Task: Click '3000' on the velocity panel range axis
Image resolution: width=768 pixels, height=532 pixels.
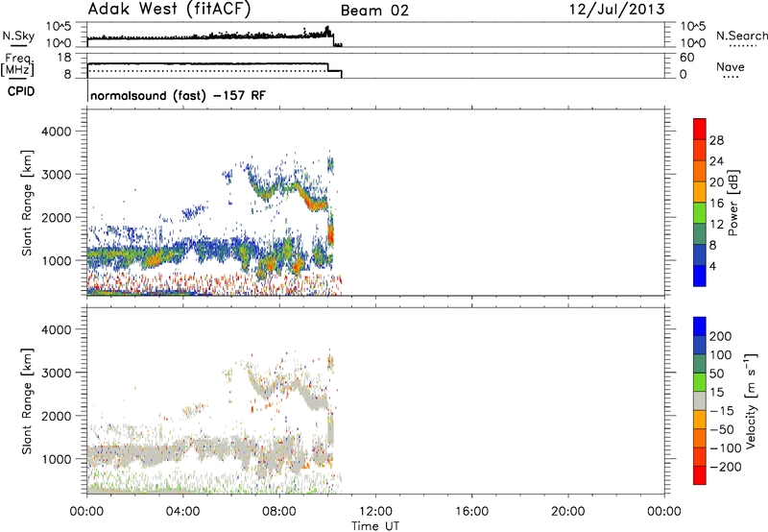Action: point(57,373)
